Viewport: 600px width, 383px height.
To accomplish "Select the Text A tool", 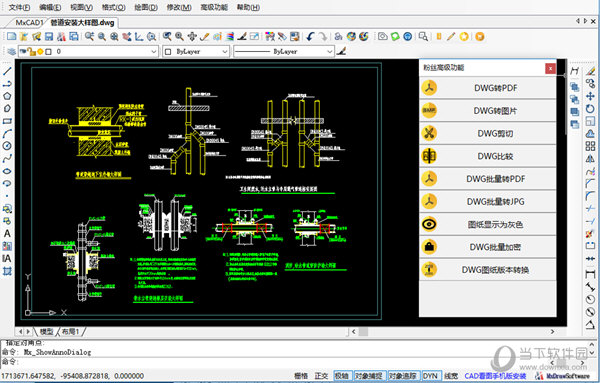I will click(x=7, y=233).
